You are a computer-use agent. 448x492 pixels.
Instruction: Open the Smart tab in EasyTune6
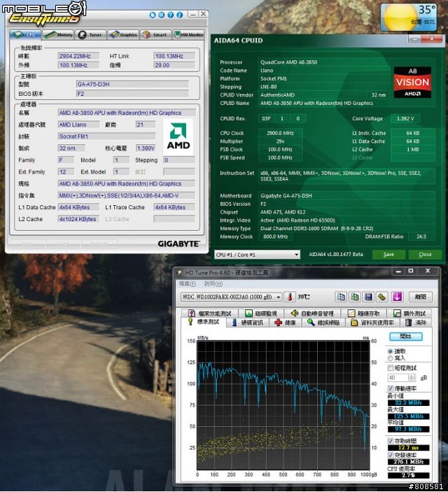[156, 34]
